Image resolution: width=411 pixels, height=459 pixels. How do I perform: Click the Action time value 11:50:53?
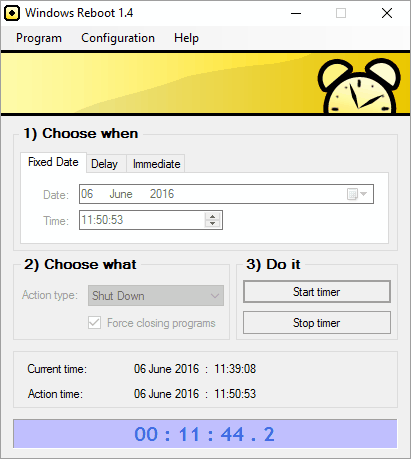pyautogui.click(x=235, y=394)
